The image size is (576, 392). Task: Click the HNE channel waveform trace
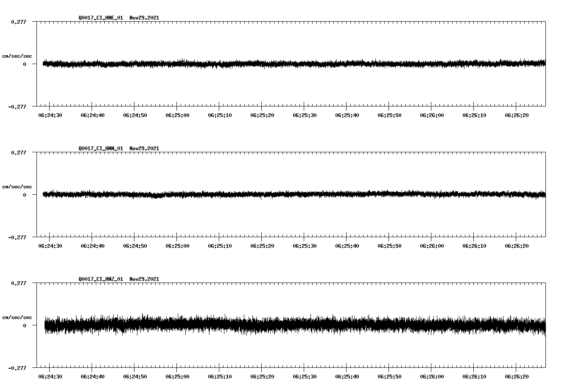pos(294,64)
